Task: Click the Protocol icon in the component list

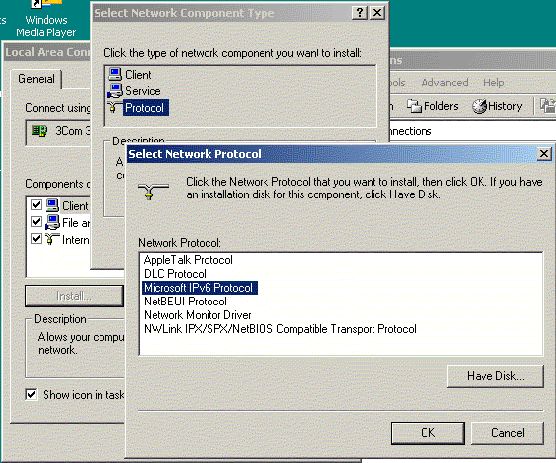Action: [113, 107]
